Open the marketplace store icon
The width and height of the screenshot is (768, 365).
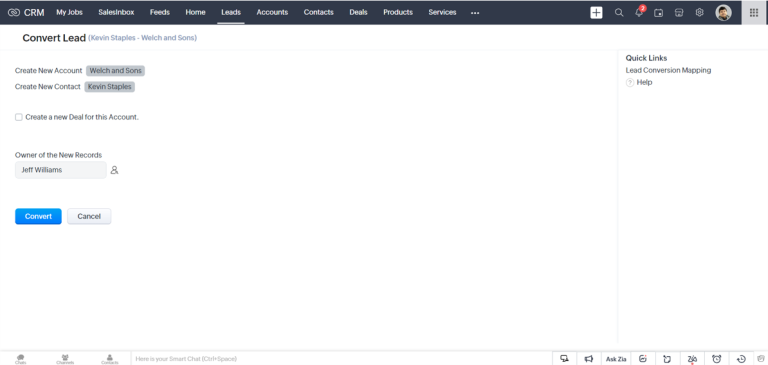[x=679, y=13]
